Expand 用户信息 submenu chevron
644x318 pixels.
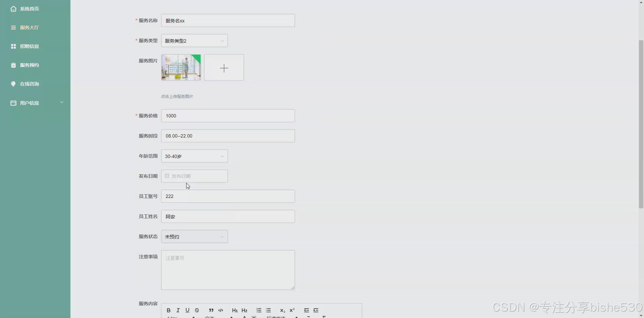(62, 102)
